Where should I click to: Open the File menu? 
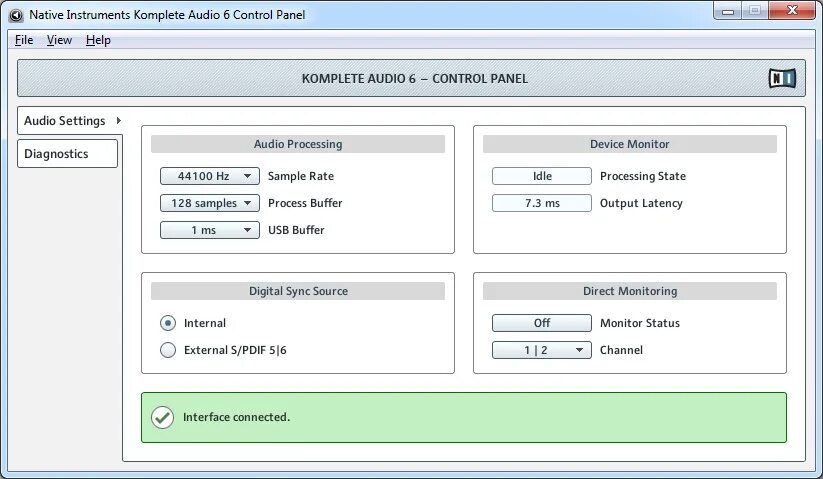coord(24,40)
